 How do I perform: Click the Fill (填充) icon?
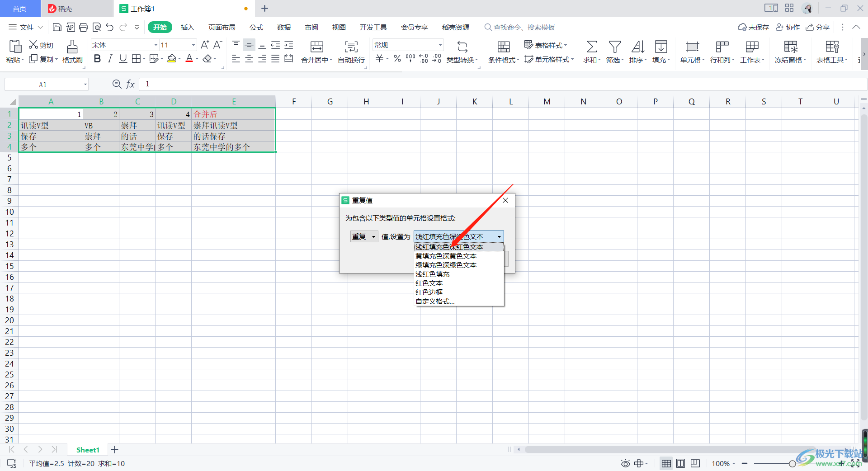[x=661, y=47]
